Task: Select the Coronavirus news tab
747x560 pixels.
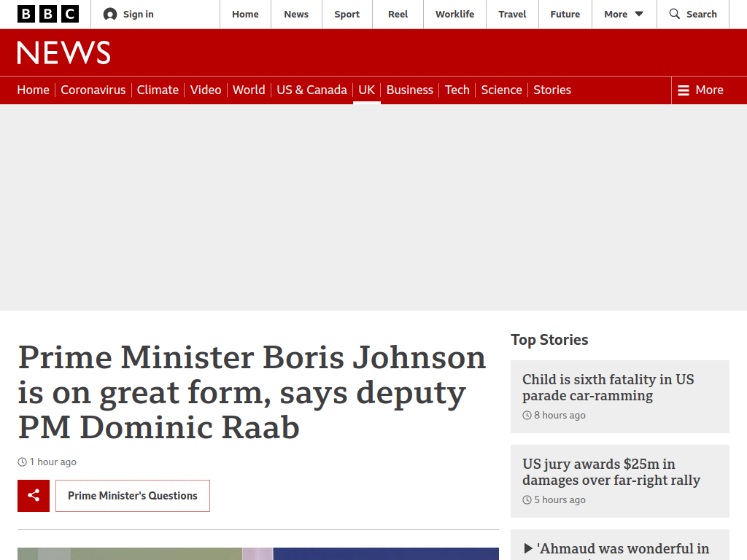Action: point(93,90)
